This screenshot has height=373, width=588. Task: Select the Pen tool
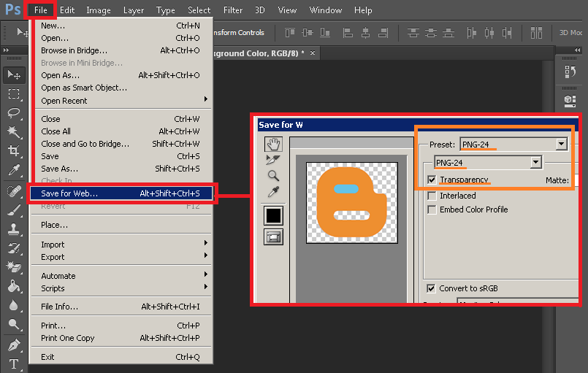click(15, 345)
